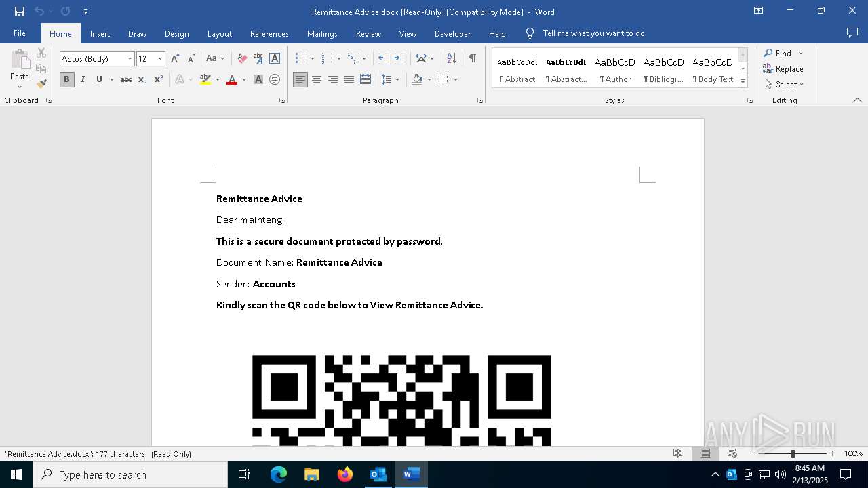
Task: Click the Distributed alignment icon
Action: tap(366, 79)
